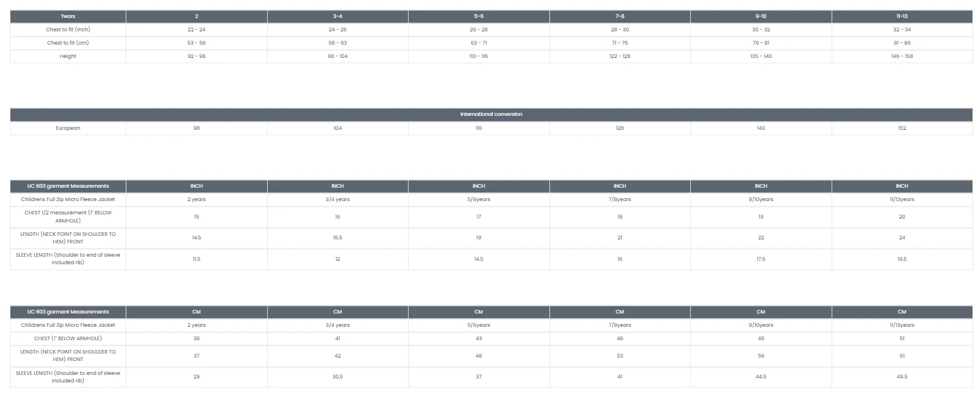
Task: Click the 11-13 years column header
Action: click(x=902, y=16)
